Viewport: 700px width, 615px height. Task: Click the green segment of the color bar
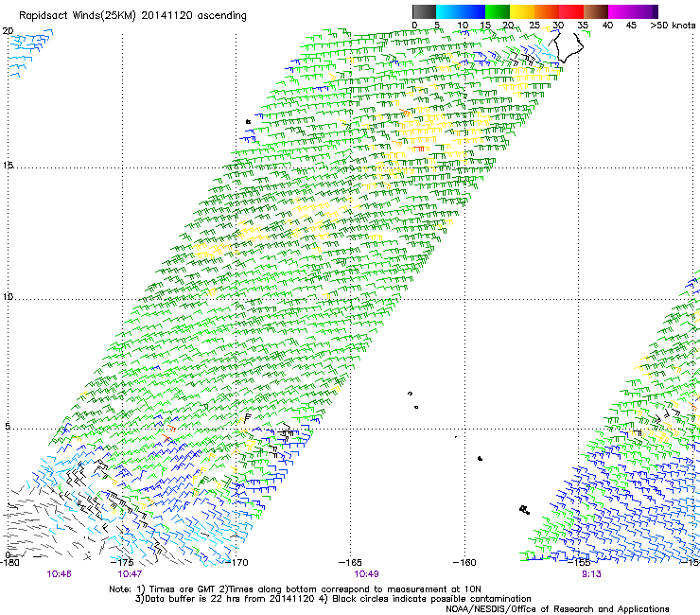[498, 11]
